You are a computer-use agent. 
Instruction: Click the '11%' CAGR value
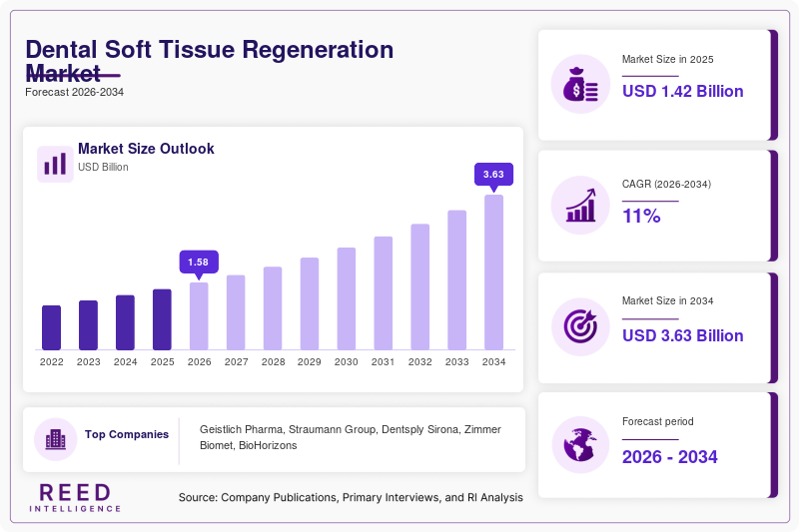tap(641, 216)
